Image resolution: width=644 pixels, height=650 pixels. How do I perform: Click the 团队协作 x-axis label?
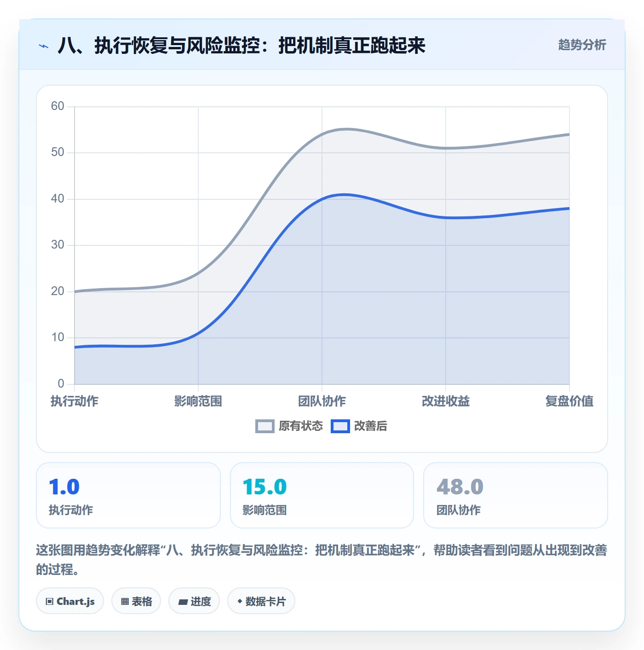tap(322, 401)
